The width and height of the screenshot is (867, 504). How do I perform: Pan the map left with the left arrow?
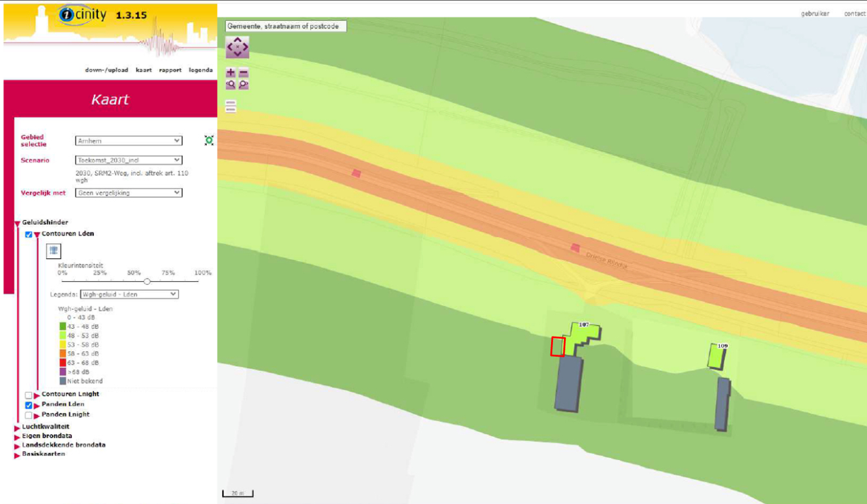click(229, 48)
